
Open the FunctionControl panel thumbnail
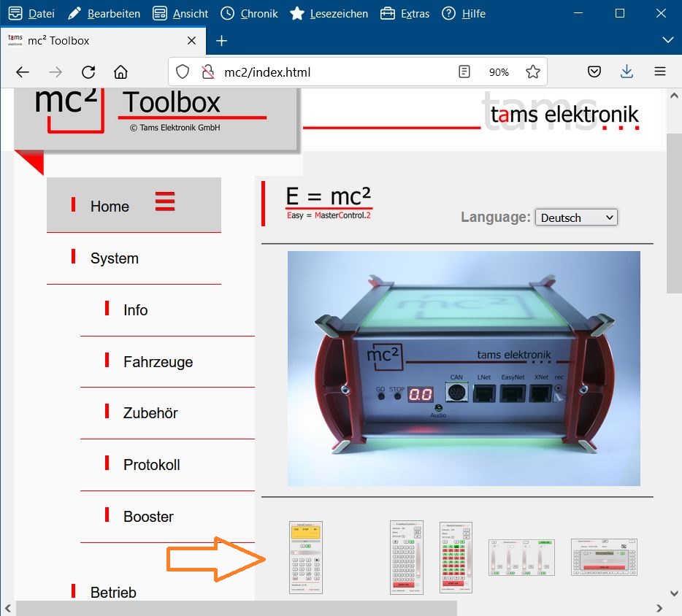[406, 558]
